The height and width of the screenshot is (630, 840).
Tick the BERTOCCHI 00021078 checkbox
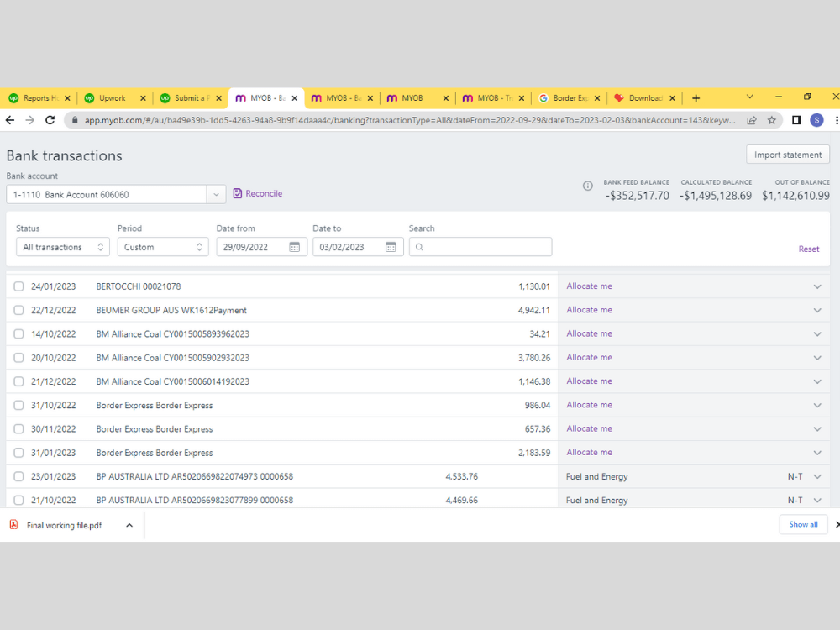point(18,286)
